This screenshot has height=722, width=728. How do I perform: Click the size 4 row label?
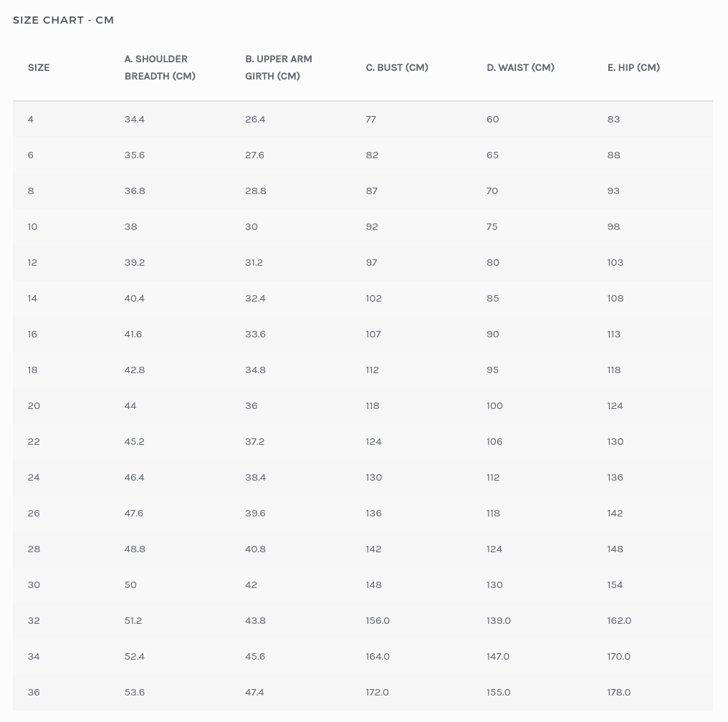point(31,119)
